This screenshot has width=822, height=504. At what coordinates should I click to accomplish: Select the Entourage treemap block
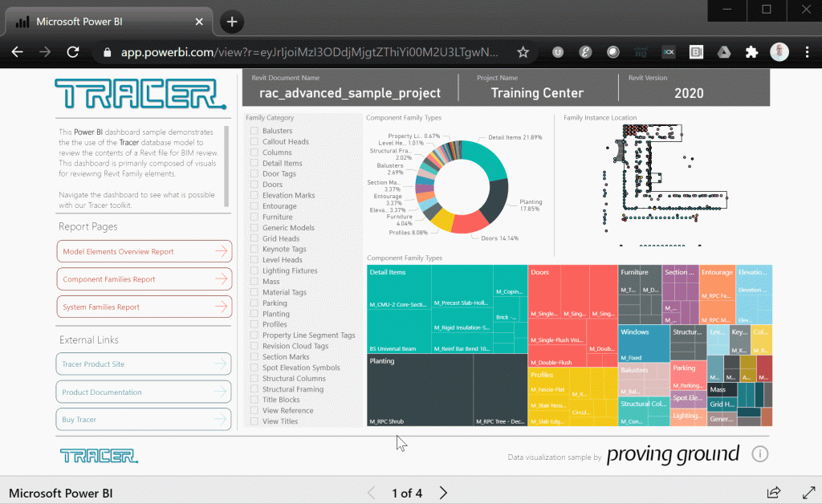[x=717, y=295]
